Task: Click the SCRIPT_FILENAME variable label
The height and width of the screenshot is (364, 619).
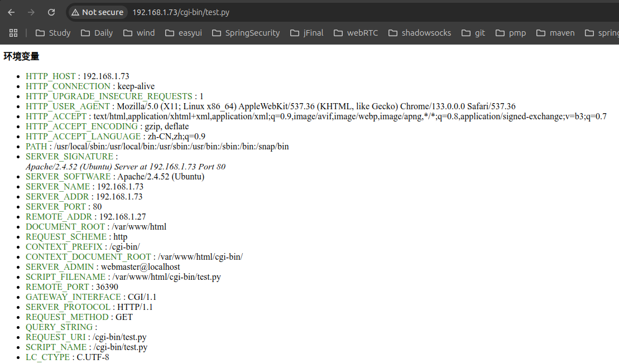Action: [x=65, y=277]
